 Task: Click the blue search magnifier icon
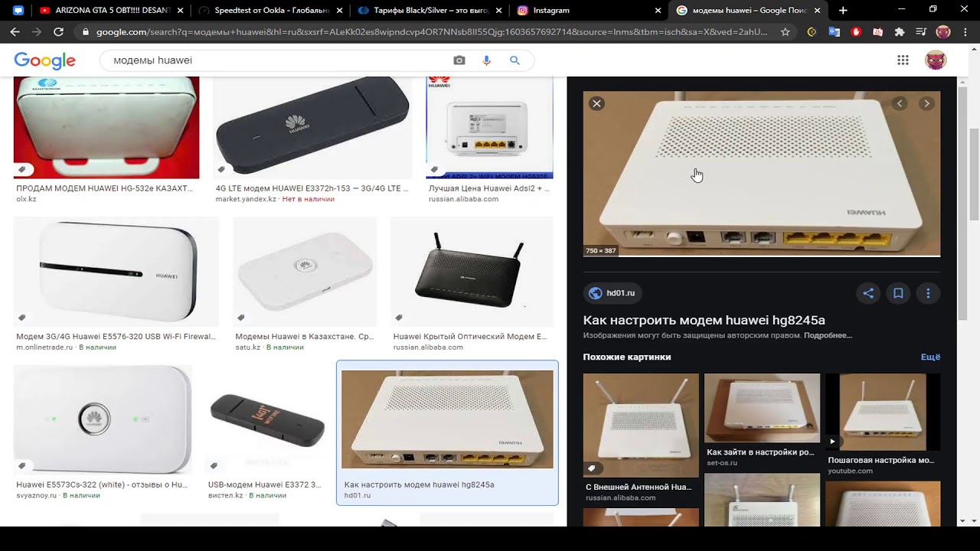point(514,60)
